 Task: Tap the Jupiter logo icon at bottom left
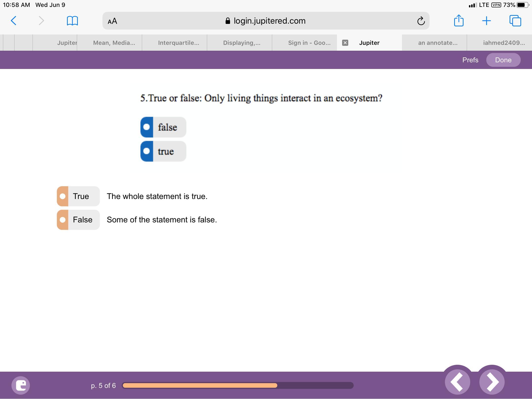point(21,385)
